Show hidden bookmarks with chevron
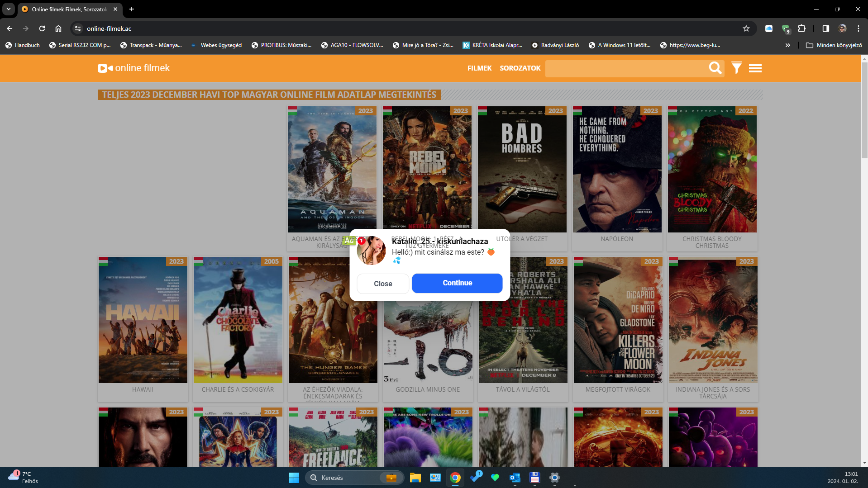The width and height of the screenshot is (868, 488). 787,45
